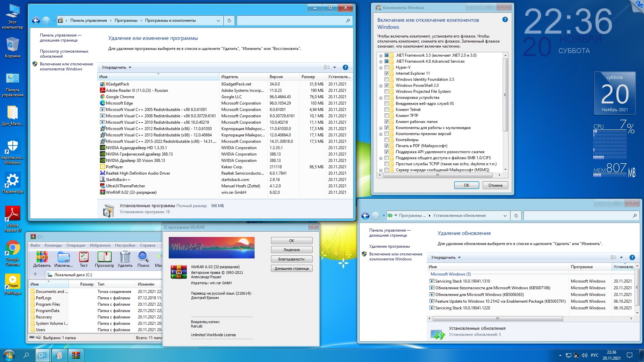Viewport: 644px width, 362px height.
Task: Click Домашняя страница button in WinRAR dialog
Action: pos(291,268)
